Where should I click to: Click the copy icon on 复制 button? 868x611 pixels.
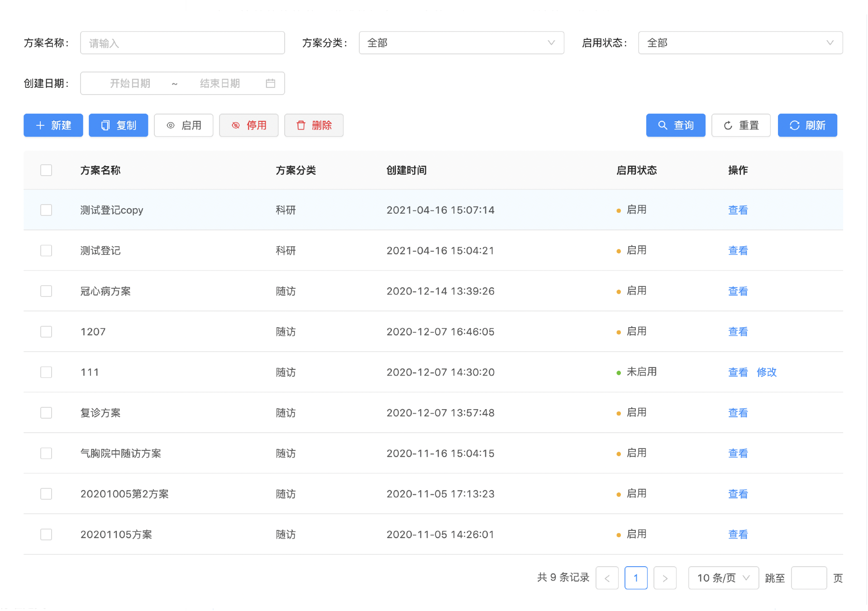(105, 125)
